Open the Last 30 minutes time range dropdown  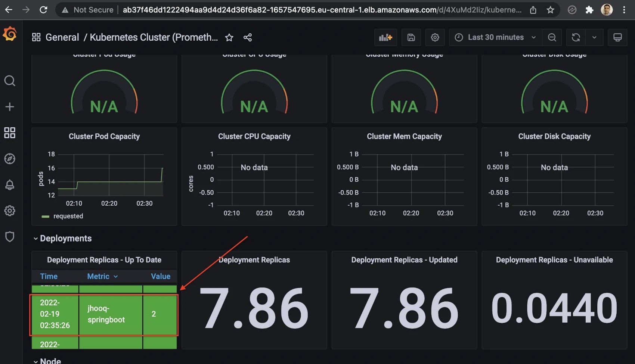[x=495, y=37]
